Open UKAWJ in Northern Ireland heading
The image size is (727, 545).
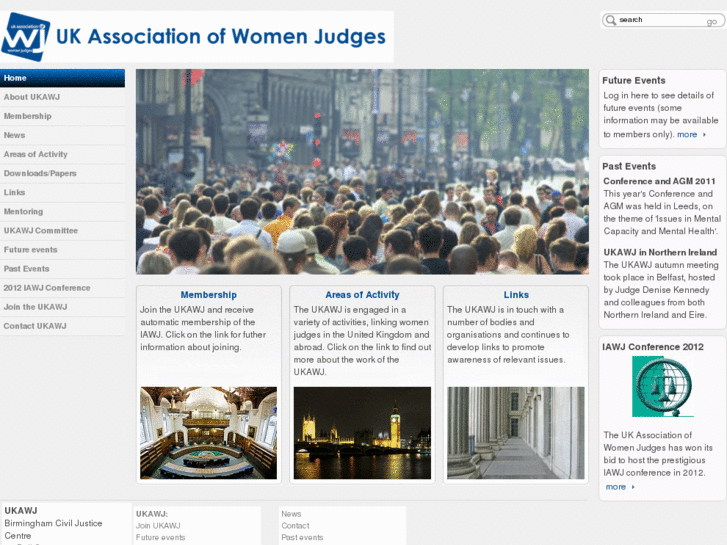click(x=660, y=252)
